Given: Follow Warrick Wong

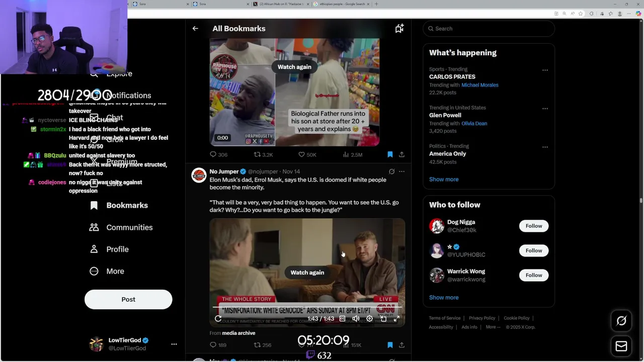Looking at the screenshot, I should coord(534,275).
